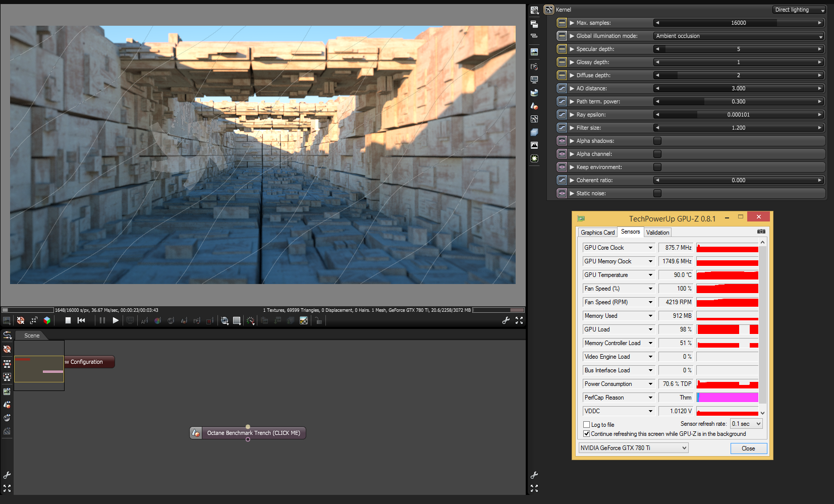Click the post-processing star icon in the inspector sidebar
Screen dimensions: 834x504
534,158
